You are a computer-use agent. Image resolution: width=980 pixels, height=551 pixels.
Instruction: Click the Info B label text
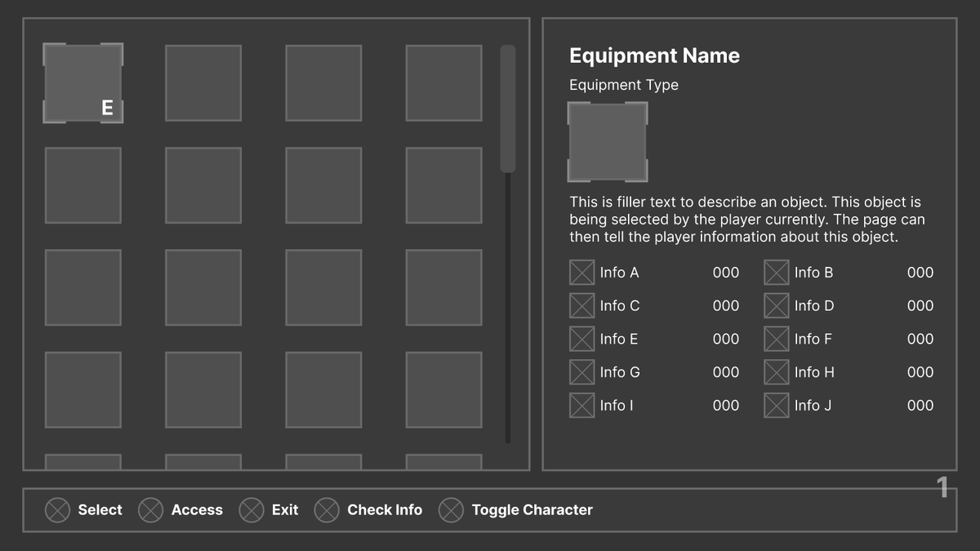pos(813,273)
